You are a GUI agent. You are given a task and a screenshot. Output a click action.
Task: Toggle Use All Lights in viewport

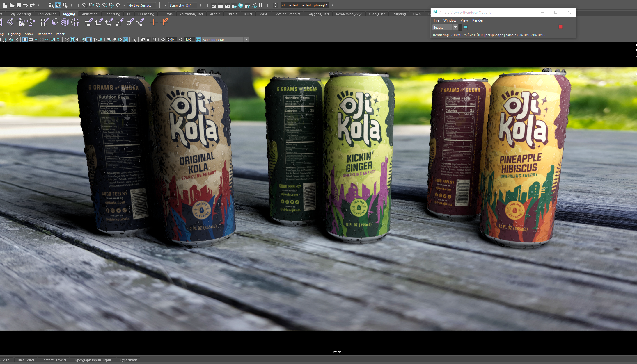(95, 40)
